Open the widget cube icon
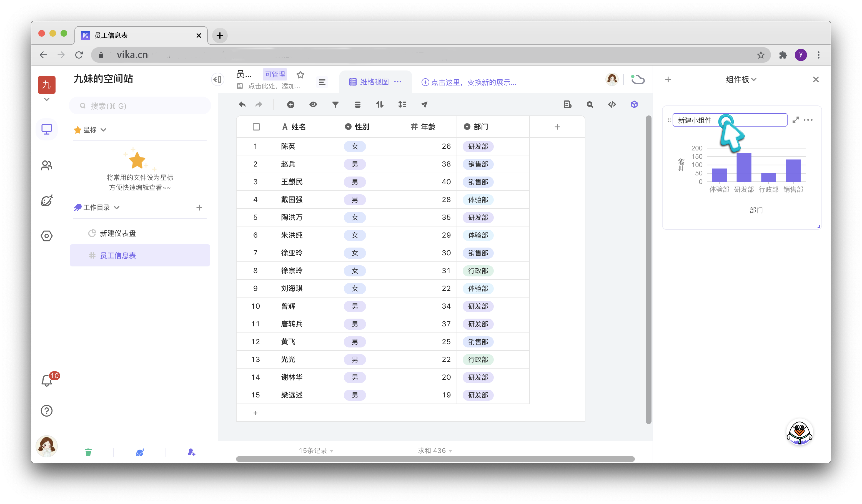Screen dimensions: 862x504 [x=634, y=105]
